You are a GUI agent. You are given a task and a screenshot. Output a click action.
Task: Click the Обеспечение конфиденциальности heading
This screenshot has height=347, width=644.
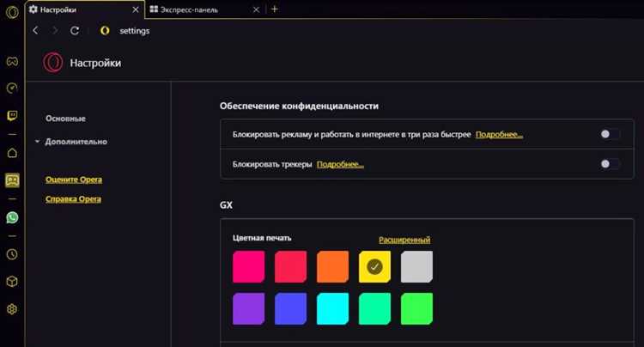click(x=299, y=106)
